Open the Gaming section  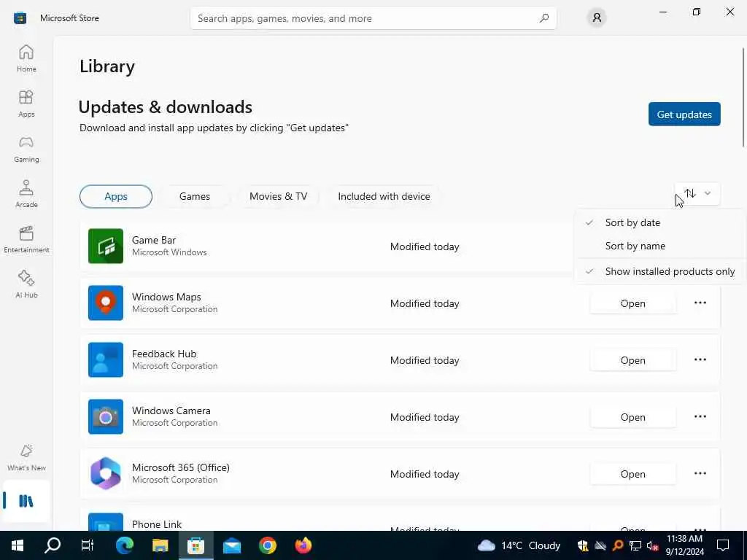point(26,149)
